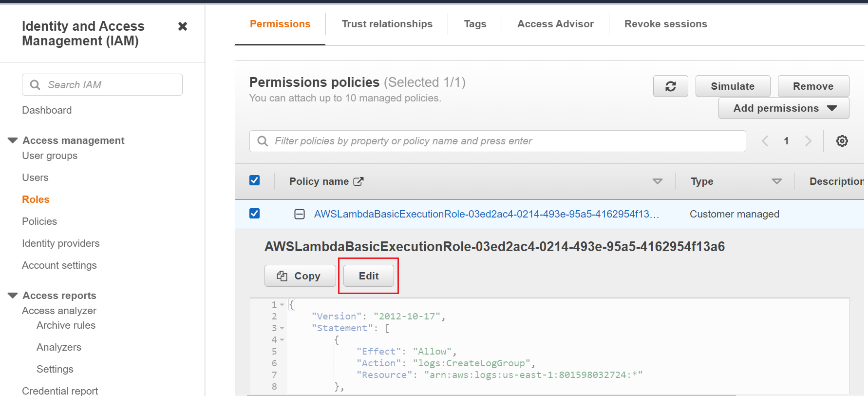Focus the Search IAM input field
Image resolution: width=868 pixels, height=396 pixels.
(x=102, y=85)
